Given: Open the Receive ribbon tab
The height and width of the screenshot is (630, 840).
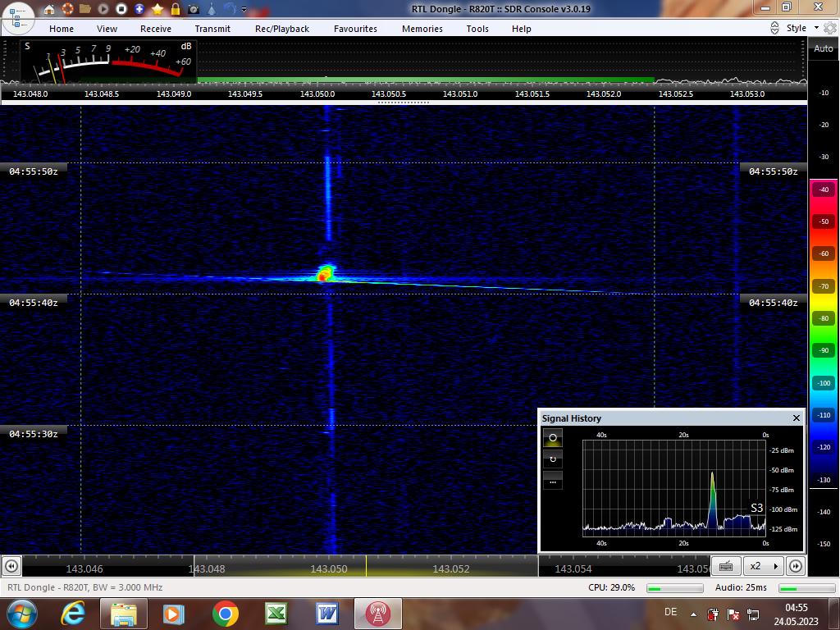Looking at the screenshot, I should click(156, 29).
